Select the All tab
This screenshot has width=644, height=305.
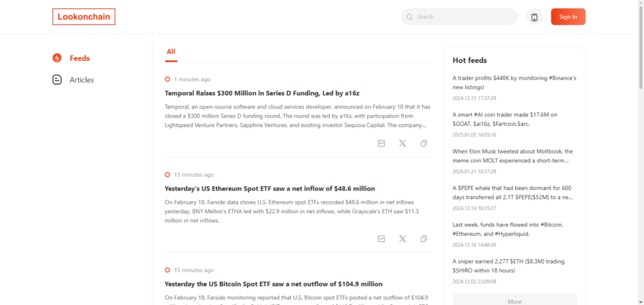point(171,52)
